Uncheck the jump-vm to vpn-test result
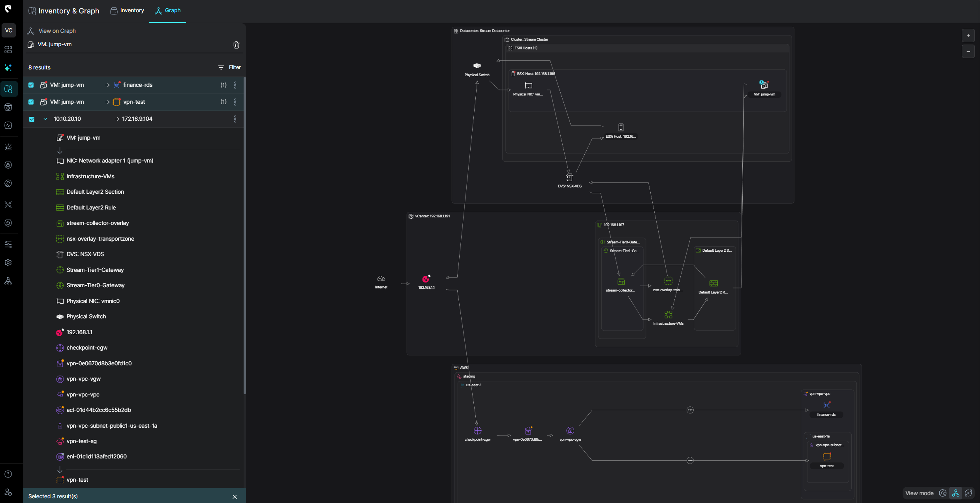The width and height of the screenshot is (980, 503). tap(31, 102)
